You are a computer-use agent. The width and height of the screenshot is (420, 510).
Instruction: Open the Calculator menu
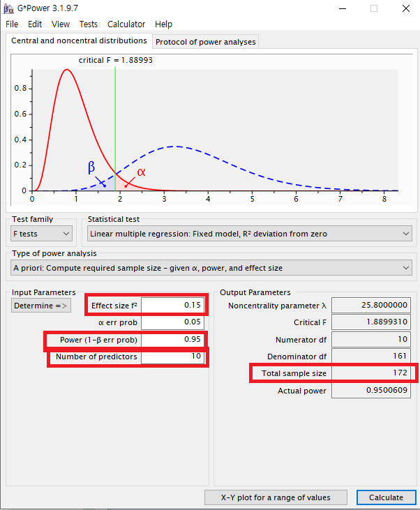tap(126, 24)
